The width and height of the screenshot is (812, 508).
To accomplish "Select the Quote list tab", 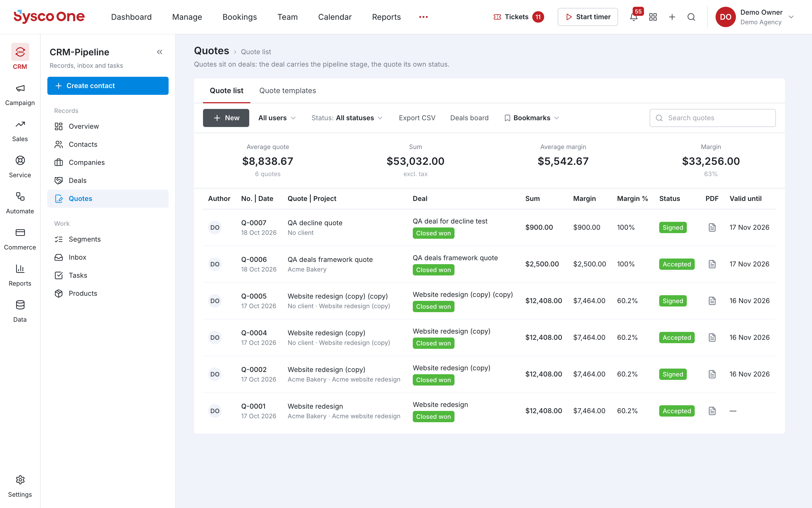I will click(226, 91).
